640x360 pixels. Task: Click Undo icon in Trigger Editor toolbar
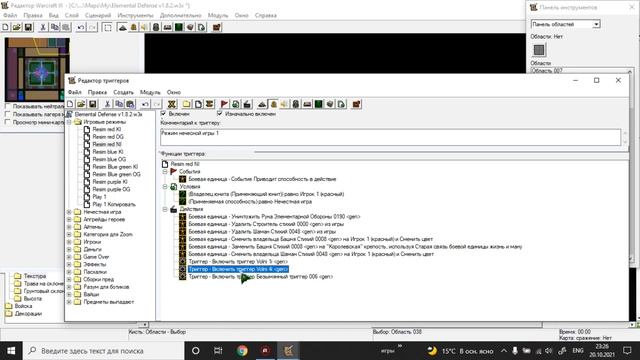pos(145,104)
